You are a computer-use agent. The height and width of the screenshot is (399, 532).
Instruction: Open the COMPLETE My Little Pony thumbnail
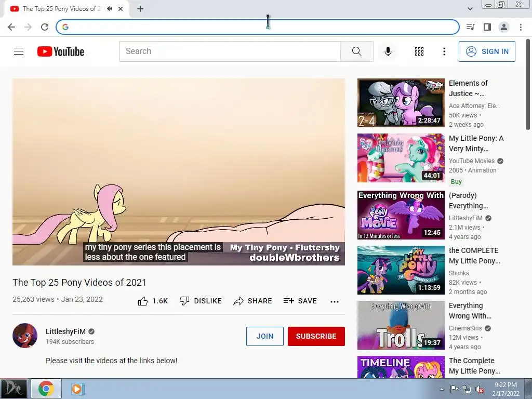(401, 270)
